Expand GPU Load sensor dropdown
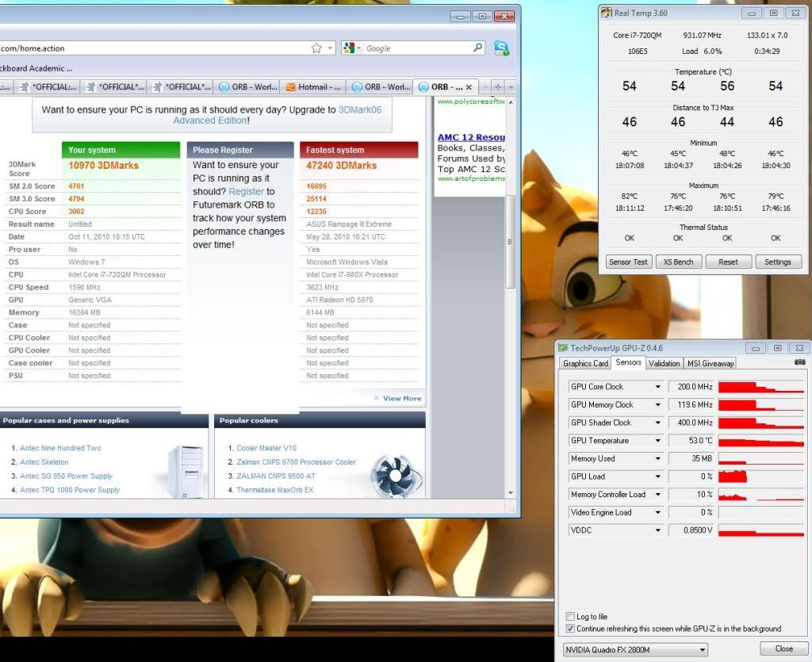The image size is (812, 662). [x=657, y=476]
